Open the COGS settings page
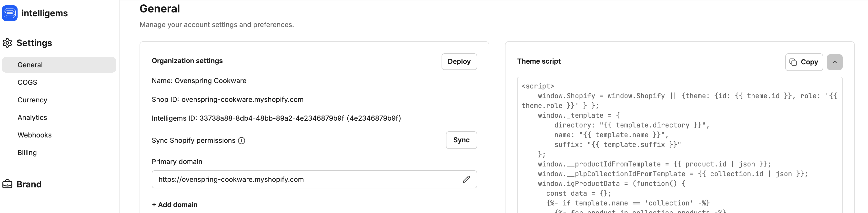Image resolution: width=868 pixels, height=213 pixels. point(27,82)
